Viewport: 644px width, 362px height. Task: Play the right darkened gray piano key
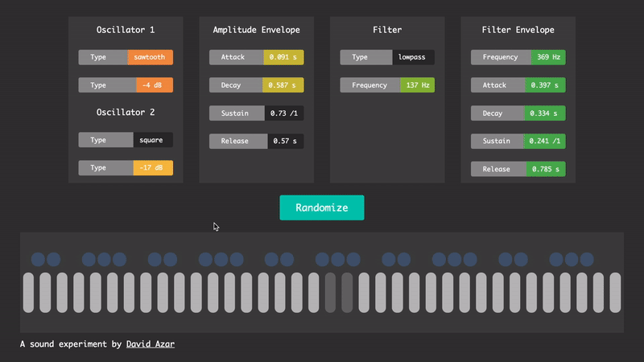[347, 293]
